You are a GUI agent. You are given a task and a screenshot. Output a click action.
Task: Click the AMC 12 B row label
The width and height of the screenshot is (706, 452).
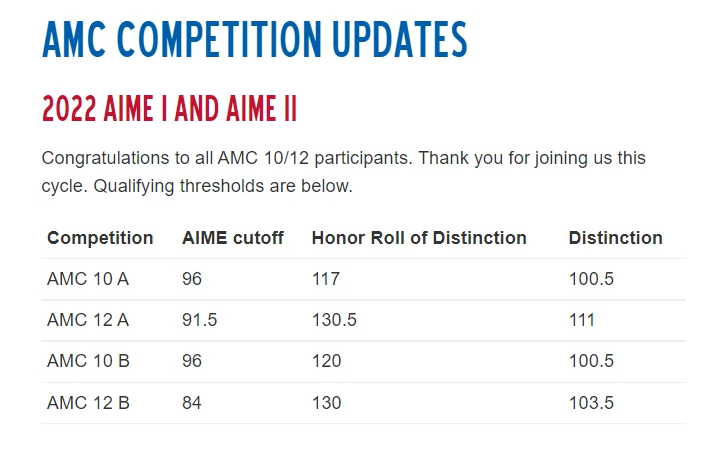(x=88, y=403)
